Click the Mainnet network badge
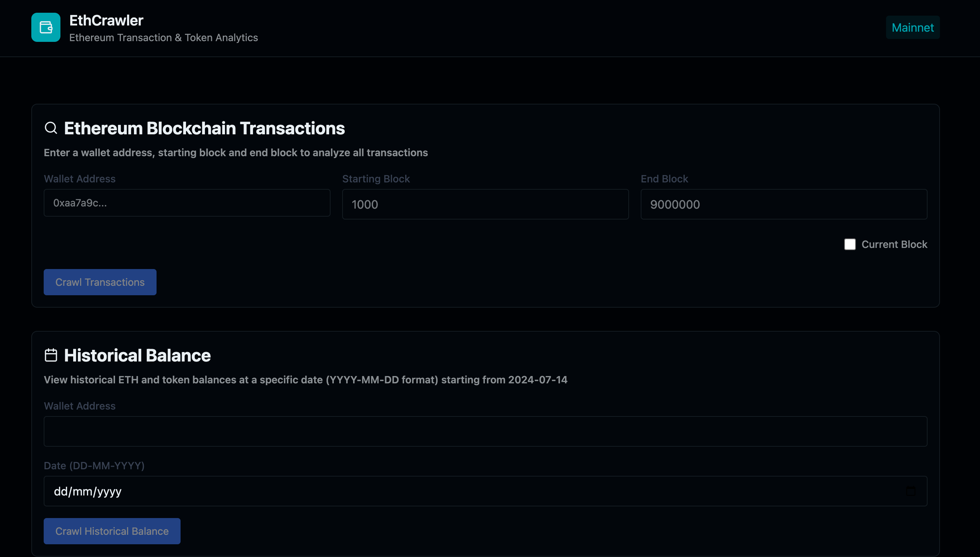 tap(913, 27)
